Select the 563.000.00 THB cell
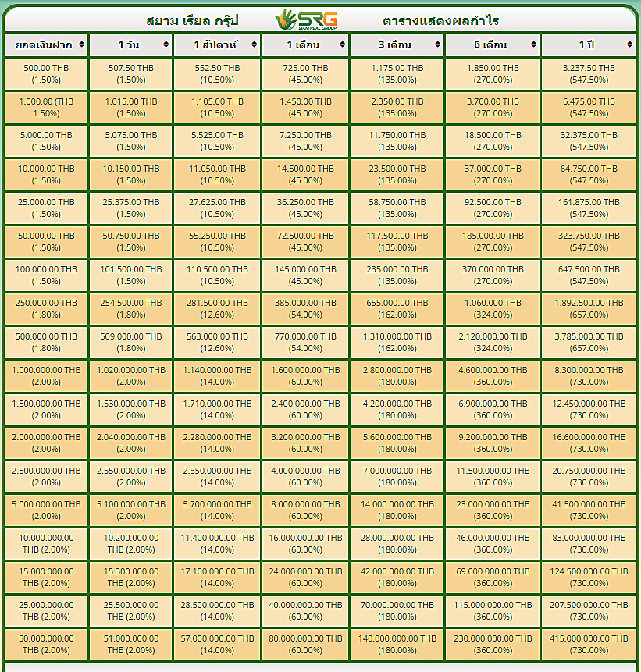This screenshot has width=641, height=672. pyautogui.click(x=217, y=343)
